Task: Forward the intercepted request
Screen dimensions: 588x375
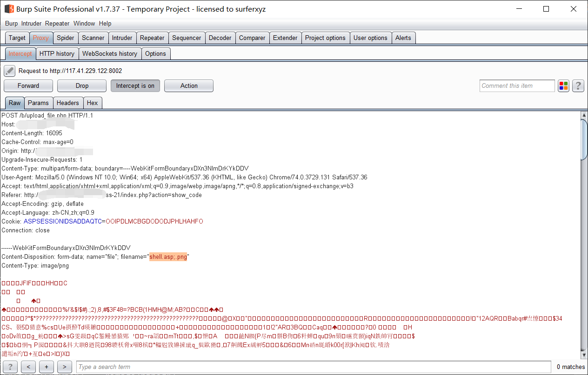Action: click(x=28, y=86)
